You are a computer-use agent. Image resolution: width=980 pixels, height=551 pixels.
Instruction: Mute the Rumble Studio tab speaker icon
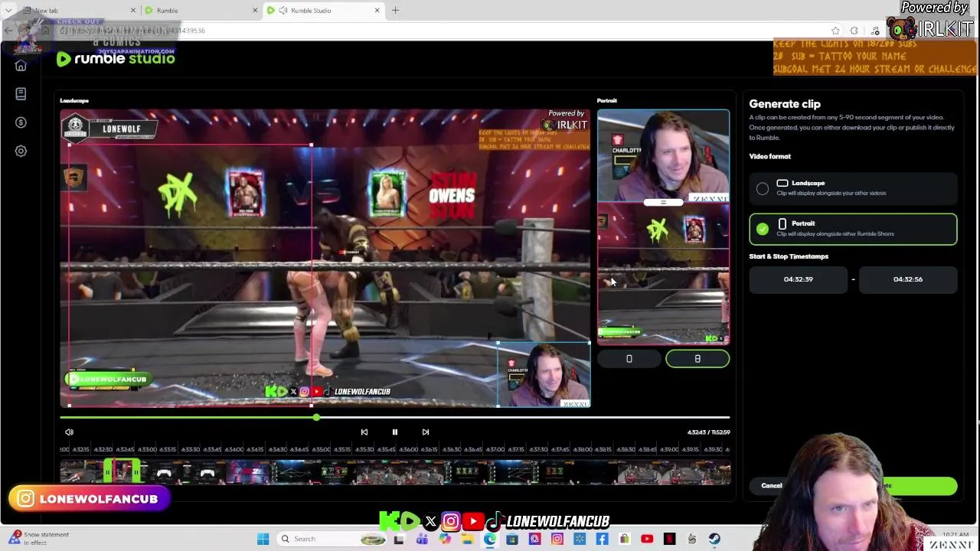click(x=284, y=11)
